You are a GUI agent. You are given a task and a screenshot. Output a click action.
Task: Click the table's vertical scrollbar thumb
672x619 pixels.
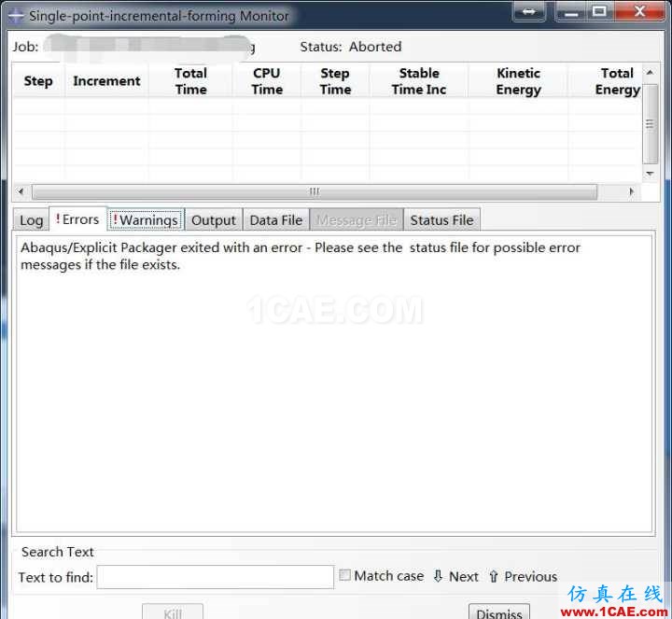[650, 124]
